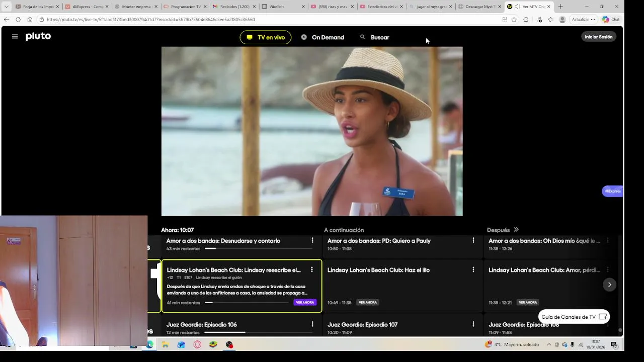644x362 pixels.
Task: Open notification center icon
Action: 614,344
